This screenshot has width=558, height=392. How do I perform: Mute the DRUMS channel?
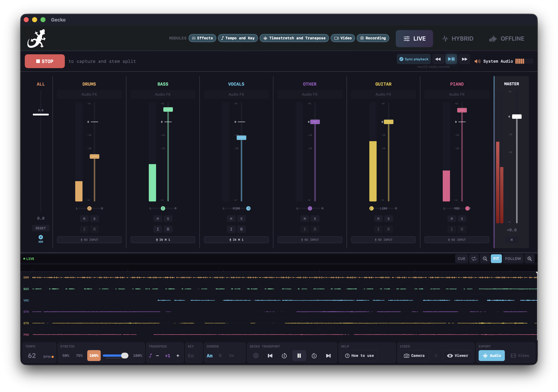(84, 218)
